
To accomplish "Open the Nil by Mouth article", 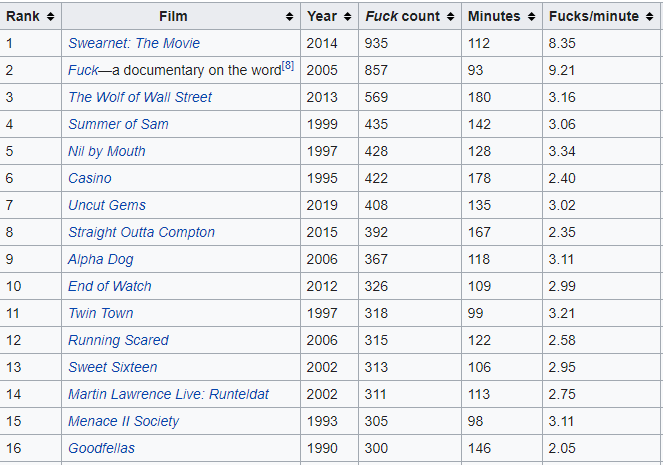I will point(107,151).
